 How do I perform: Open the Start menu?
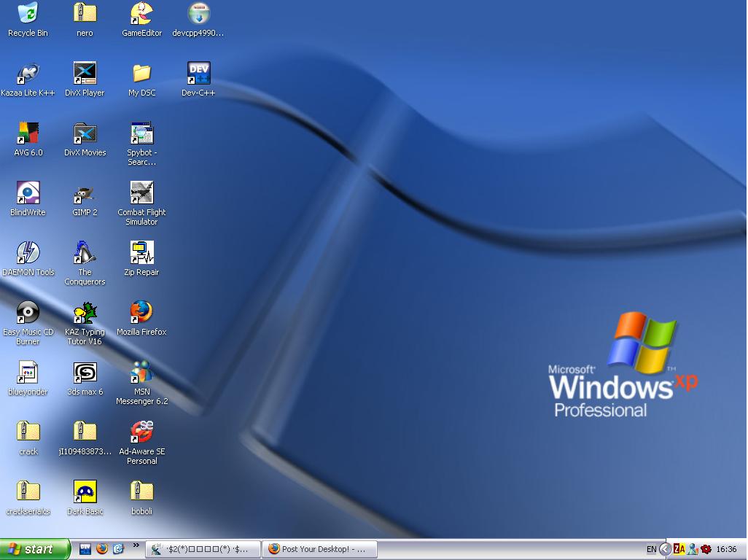pyautogui.click(x=35, y=549)
